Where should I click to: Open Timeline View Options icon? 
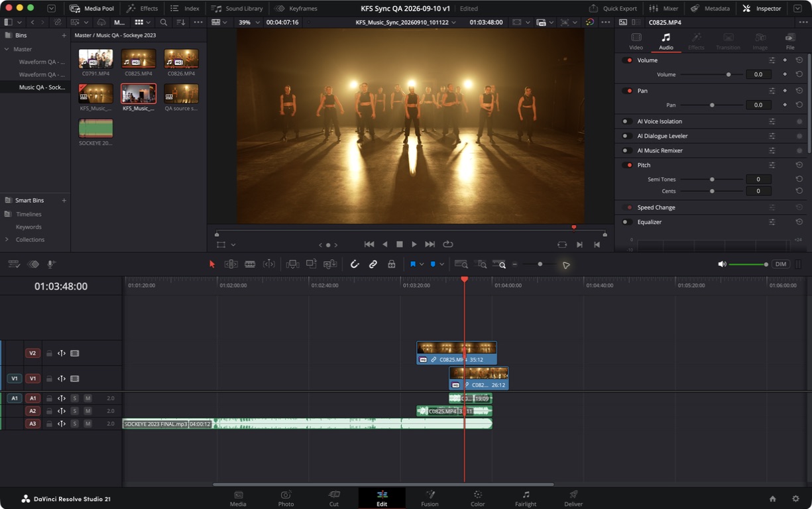point(14,264)
